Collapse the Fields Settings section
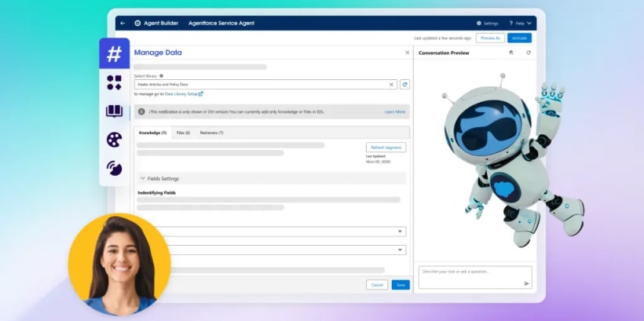This screenshot has width=644, height=321. (142, 178)
